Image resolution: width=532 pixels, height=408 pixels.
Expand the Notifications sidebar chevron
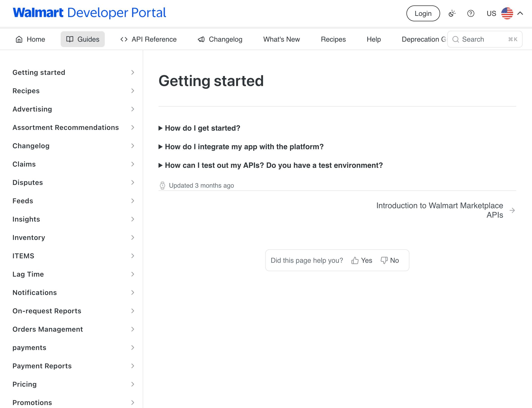(133, 292)
